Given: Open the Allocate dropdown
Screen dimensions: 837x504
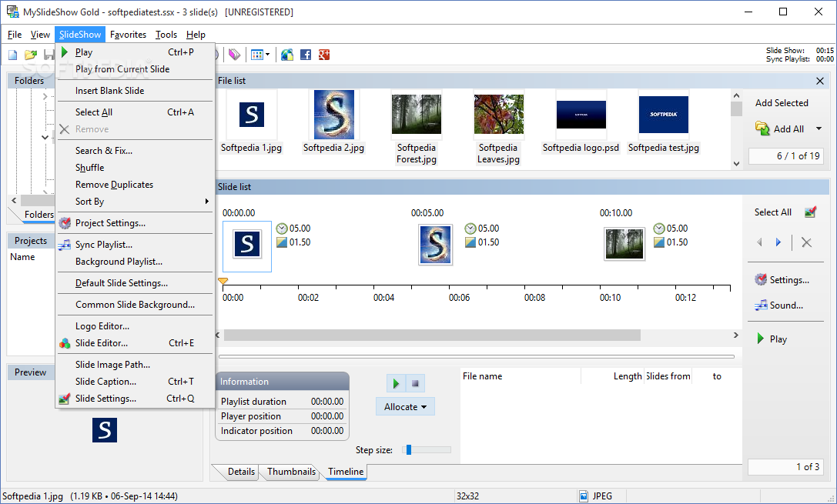Looking at the screenshot, I should (405, 407).
